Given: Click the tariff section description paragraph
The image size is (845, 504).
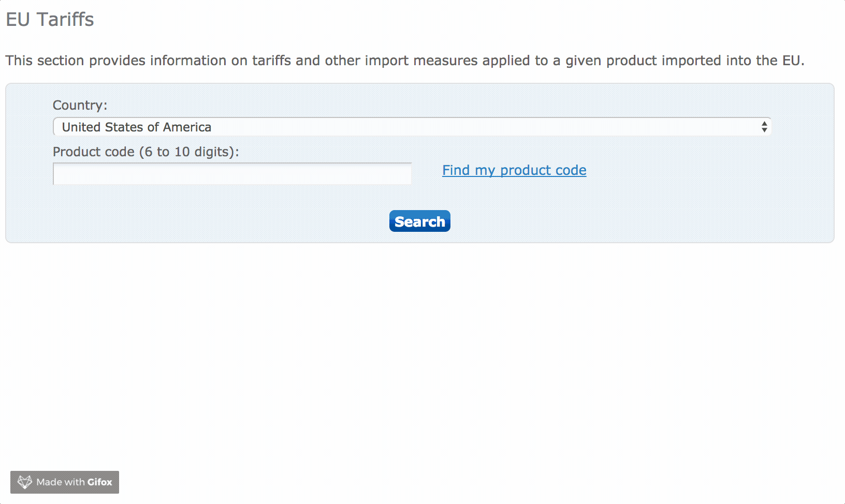Looking at the screenshot, I should [404, 61].
